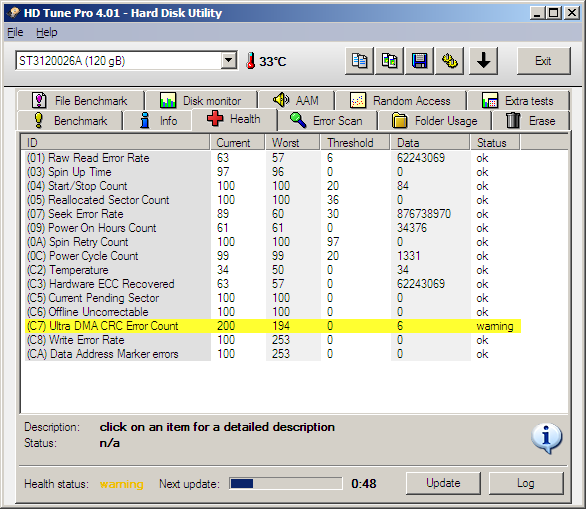586x509 pixels.
Task: Click the warning status in the C7 row
Action: [495, 326]
